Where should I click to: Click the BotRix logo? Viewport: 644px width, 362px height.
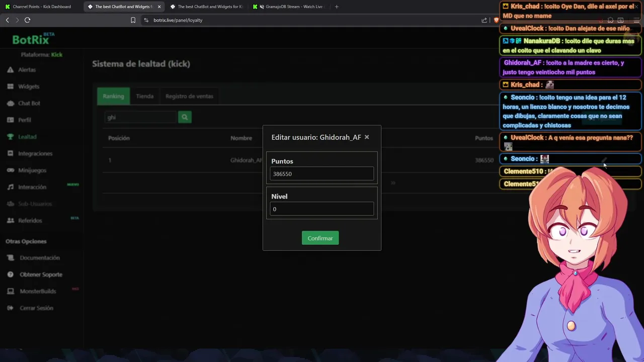point(33,40)
